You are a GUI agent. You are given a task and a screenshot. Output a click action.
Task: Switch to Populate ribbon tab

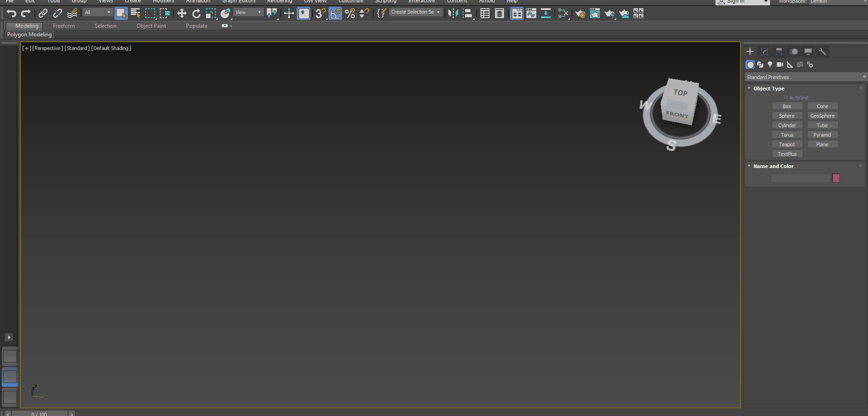click(196, 26)
